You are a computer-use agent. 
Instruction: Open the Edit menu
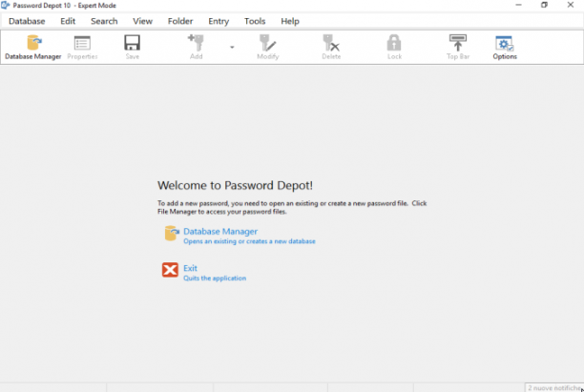pos(68,21)
